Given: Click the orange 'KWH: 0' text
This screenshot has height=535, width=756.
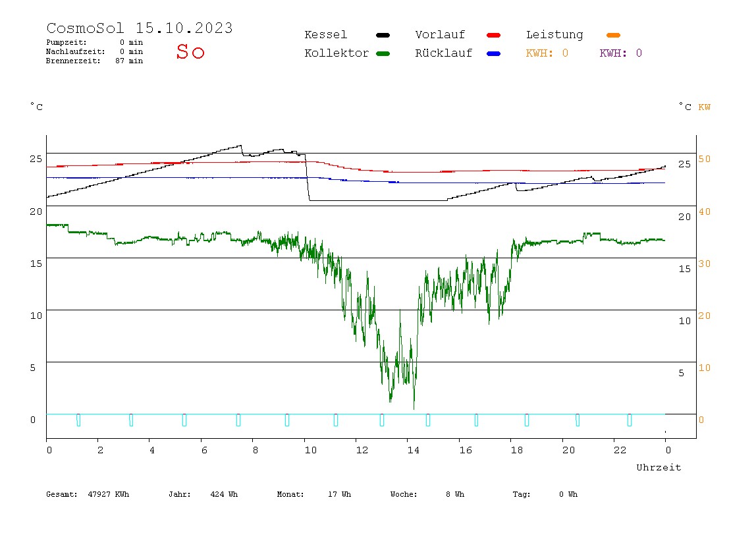Looking at the screenshot, I should coord(547,53).
